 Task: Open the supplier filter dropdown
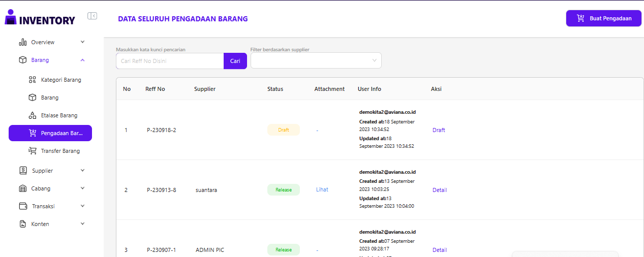coord(316,60)
